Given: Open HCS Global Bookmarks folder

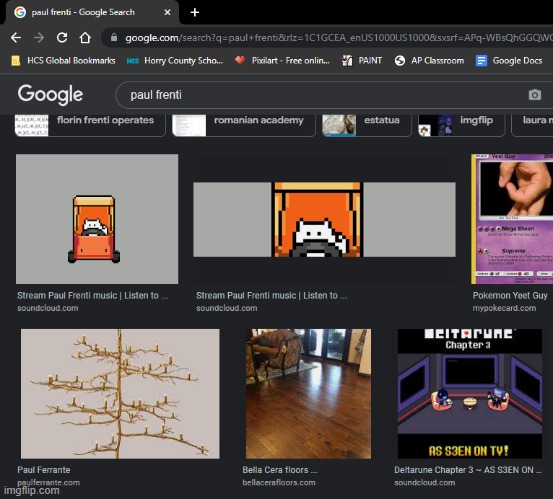Looking at the screenshot, I should pos(63,61).
